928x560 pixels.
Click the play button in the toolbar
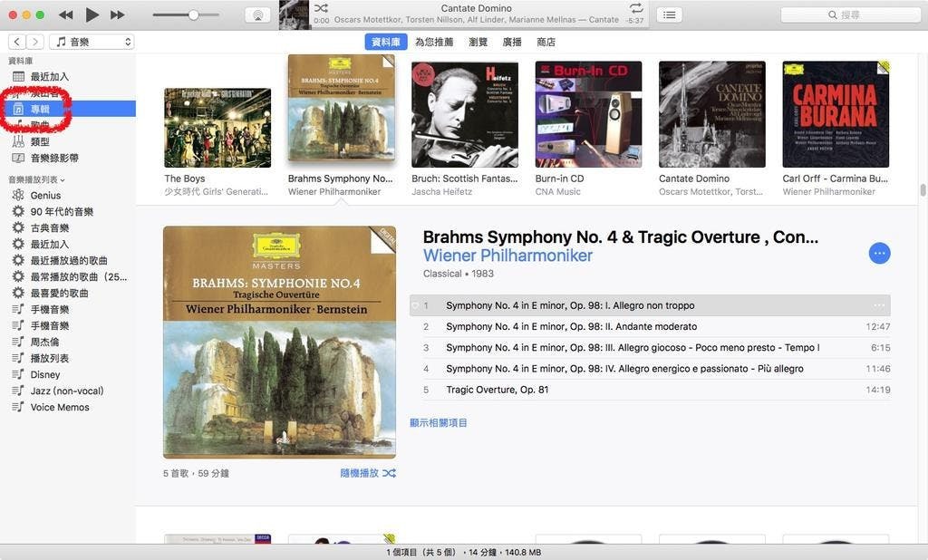click(92, 14)
